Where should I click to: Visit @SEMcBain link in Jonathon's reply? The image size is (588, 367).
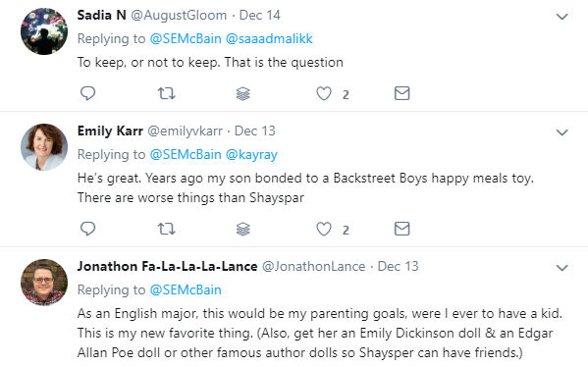[186, 289]
